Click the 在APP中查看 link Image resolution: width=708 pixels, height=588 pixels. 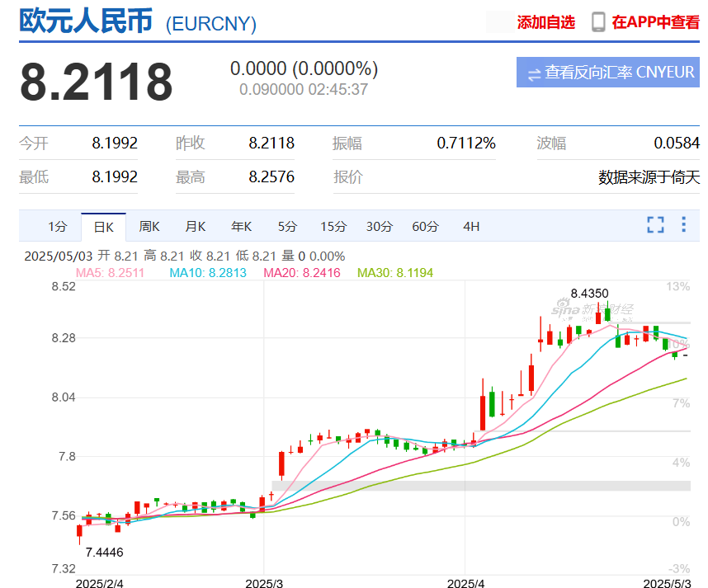656,22
